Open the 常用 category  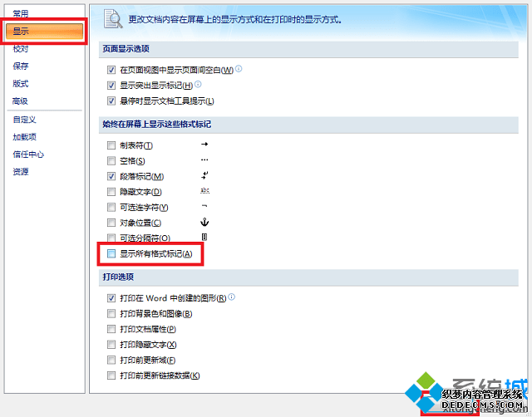(21, 14)
